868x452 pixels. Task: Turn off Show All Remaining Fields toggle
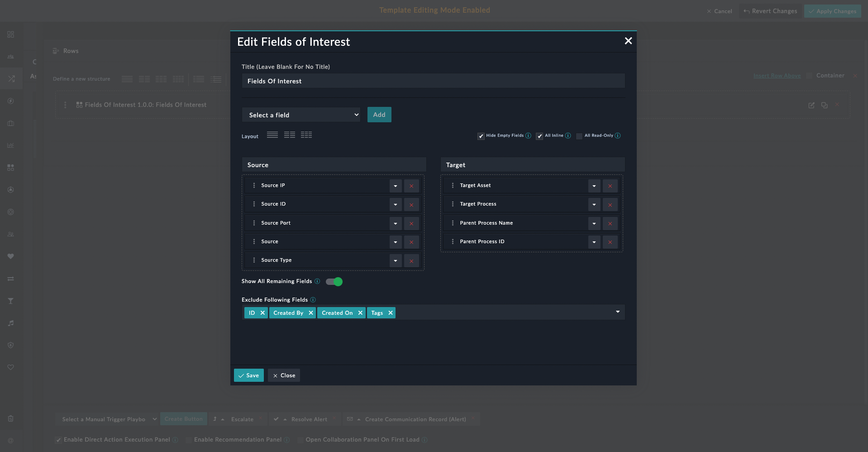[x=334, y=282]
